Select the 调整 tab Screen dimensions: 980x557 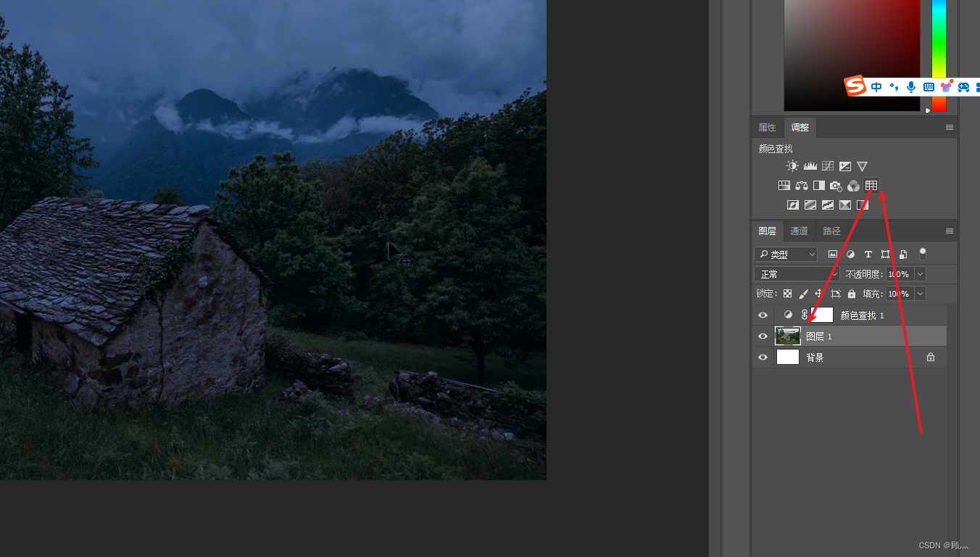coord(800,128)
